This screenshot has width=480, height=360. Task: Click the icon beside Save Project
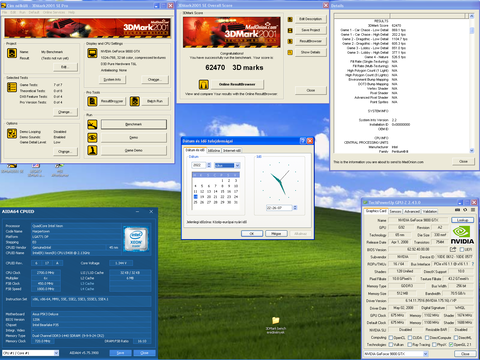point(290,30)
